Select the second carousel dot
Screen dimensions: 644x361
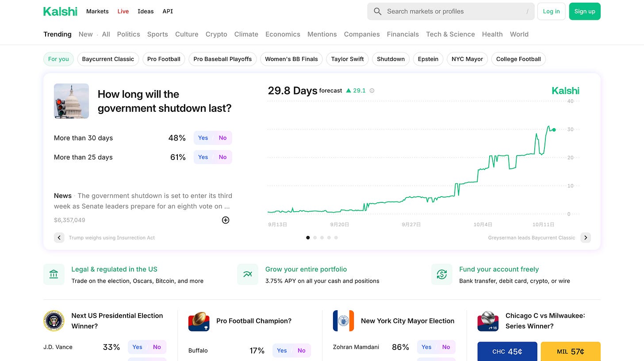pos(315,238)
